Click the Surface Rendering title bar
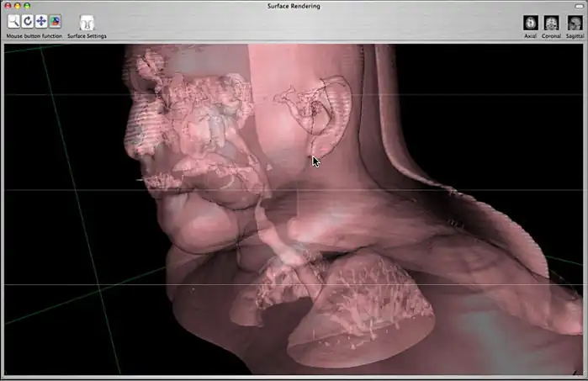588x381 pixels. 294,6
